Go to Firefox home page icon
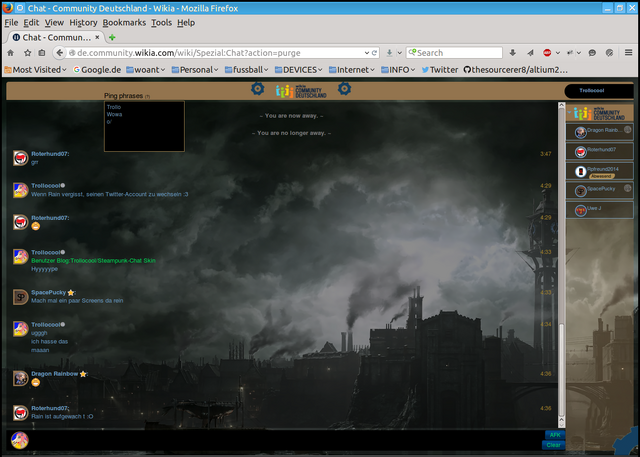 click(x=11, y=53)
